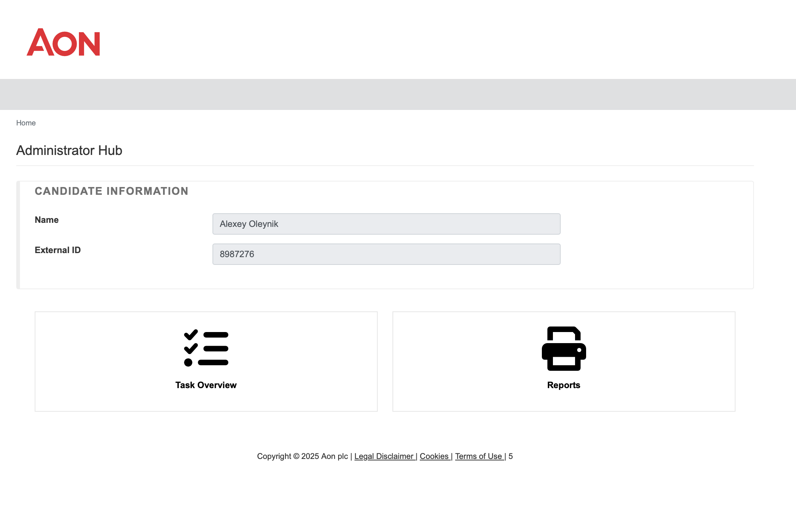Open the Task Overview tile label

pyautogui.click(x=206, y=385)
